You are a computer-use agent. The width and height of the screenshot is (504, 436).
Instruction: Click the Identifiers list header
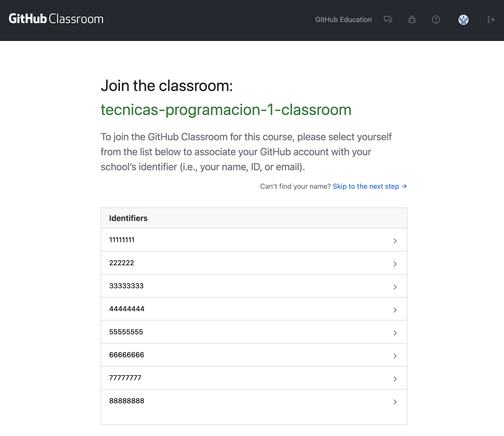coord(128,218)
